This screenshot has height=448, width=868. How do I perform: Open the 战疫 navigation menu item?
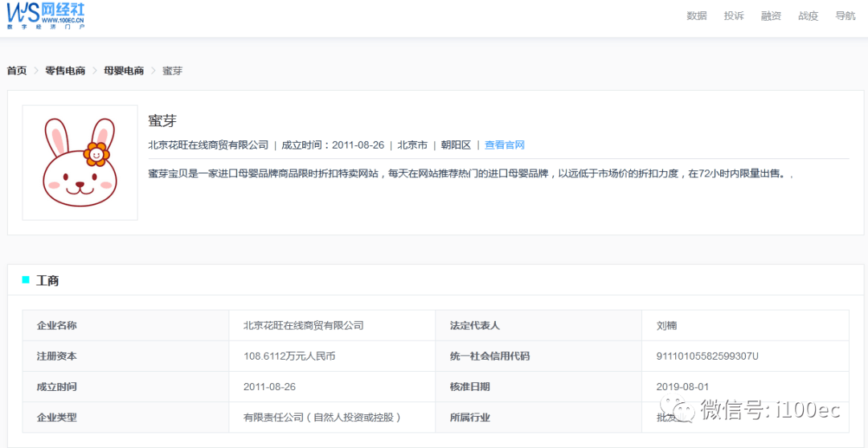pyautogui.click(x=808, y=15)
